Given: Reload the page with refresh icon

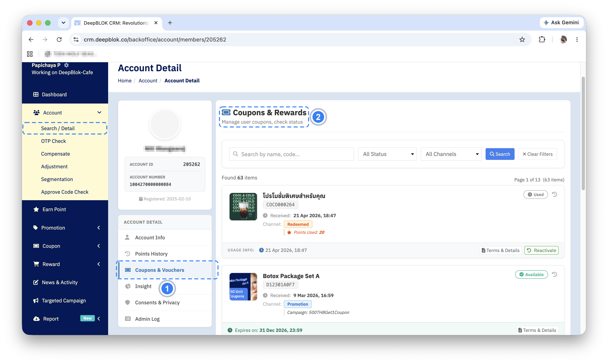Looking at the screenshot, I should [59, 40].
